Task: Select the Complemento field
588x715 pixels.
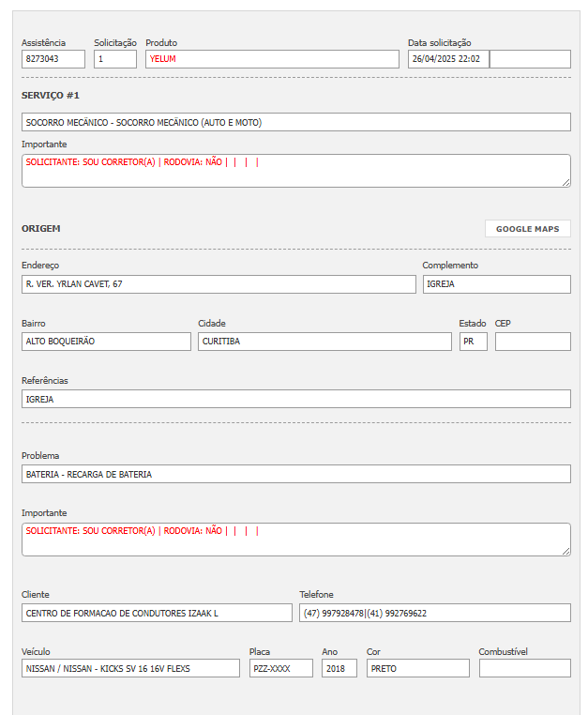Action: pos(496,284)
